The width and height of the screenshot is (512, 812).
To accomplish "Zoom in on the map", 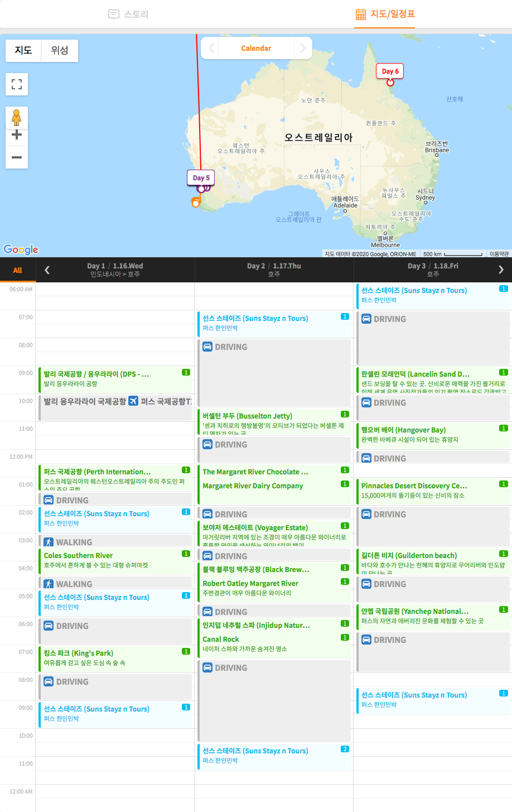I will (x=17, y=135).
